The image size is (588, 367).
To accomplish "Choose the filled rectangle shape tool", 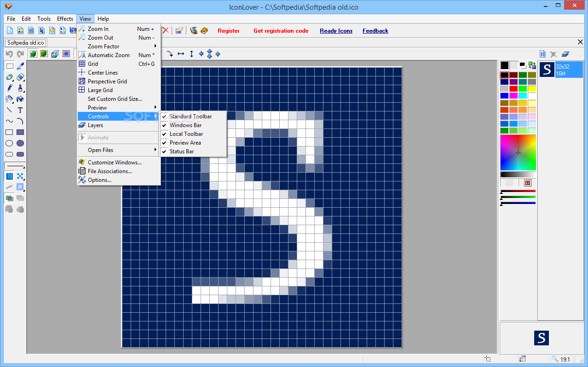I will (x=20, y=132).
